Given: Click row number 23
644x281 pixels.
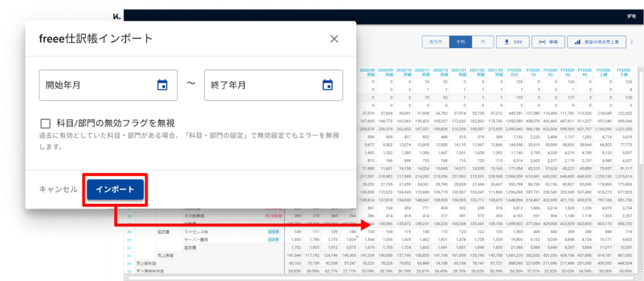Looking at the screenshot, I should [x=129, y=255].
